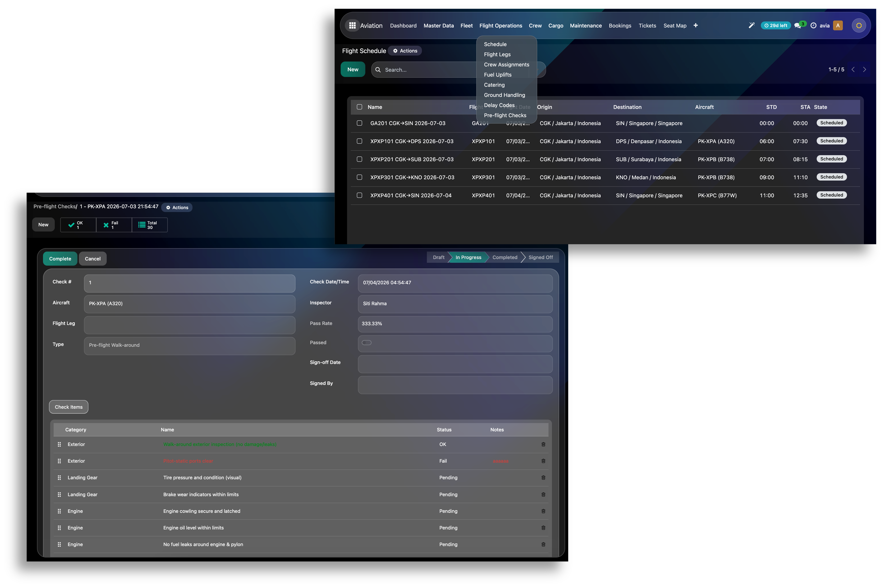Click the Cancel button

coord(93,259)
